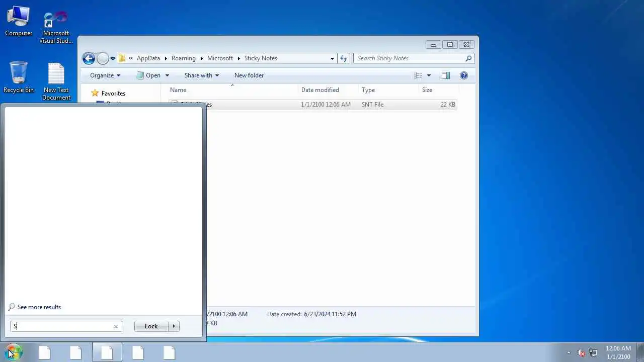644x362 pixels.
Task: Expand shut down options arrow beside Lock
Action: coord(174,326)
